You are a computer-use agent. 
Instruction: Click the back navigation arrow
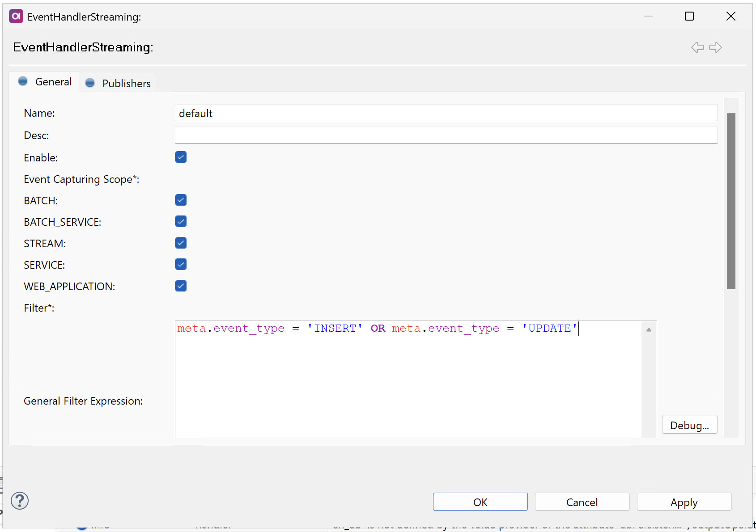click(x=697, y=47)
